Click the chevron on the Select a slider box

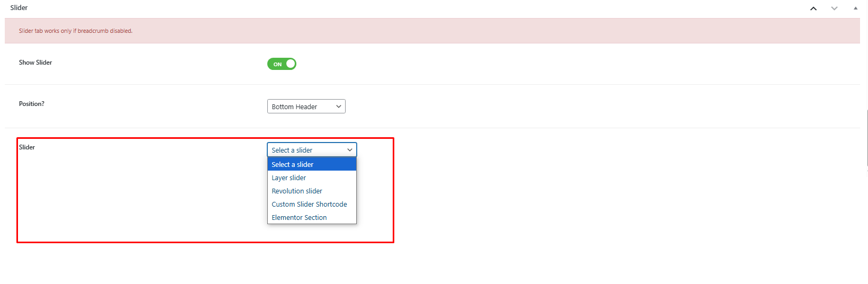(x=350, y=150)
